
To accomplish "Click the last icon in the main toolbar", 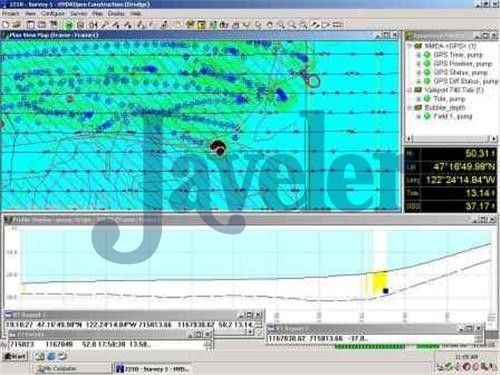I will point(338,25).
